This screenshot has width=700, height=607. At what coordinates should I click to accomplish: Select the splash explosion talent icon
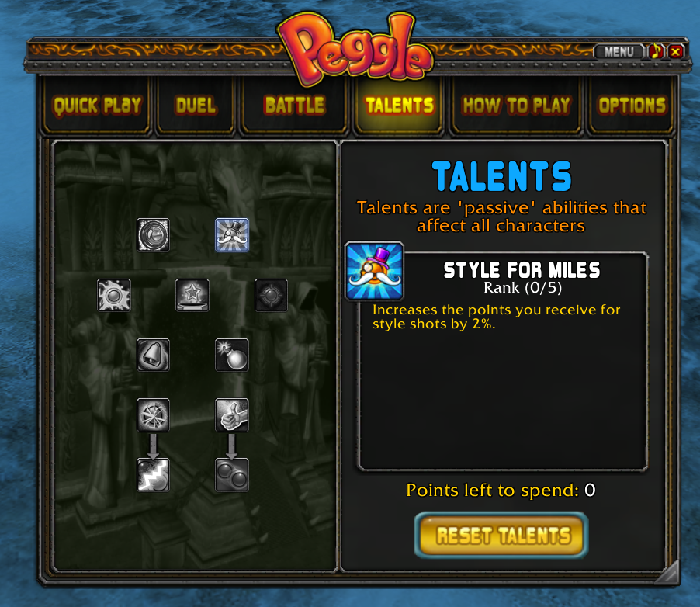(114, 295)
